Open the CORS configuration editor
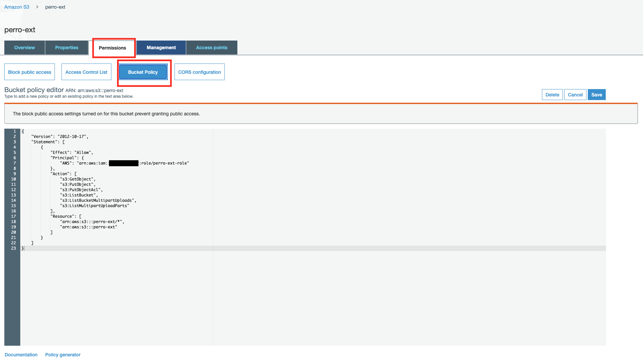 point(199,72)
